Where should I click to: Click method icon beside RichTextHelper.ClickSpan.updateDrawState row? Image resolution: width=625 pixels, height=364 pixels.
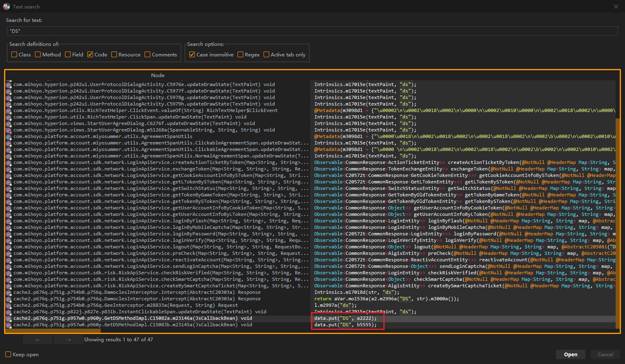click(9, 117)
